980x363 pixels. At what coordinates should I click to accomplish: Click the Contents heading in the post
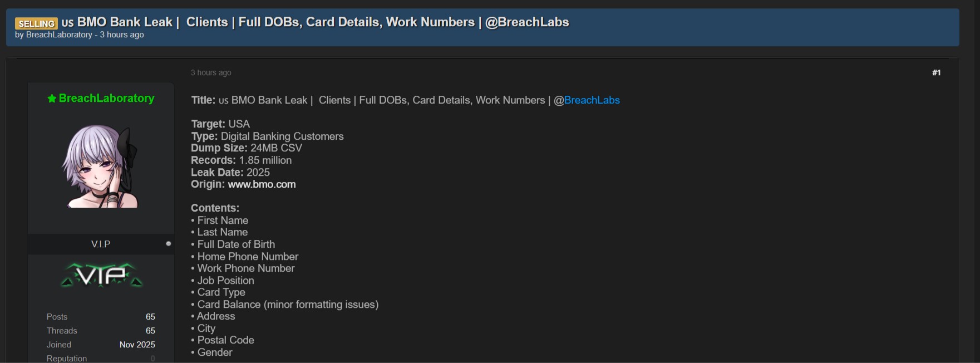click(x=215, y=208)
